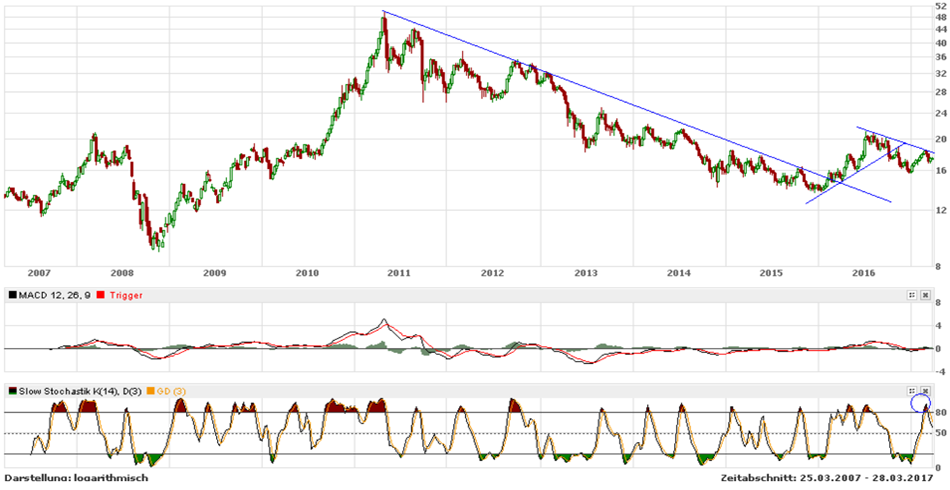Select the "MACD 12, 26, 9" label
950x490 pixels.
pos(54,295)
